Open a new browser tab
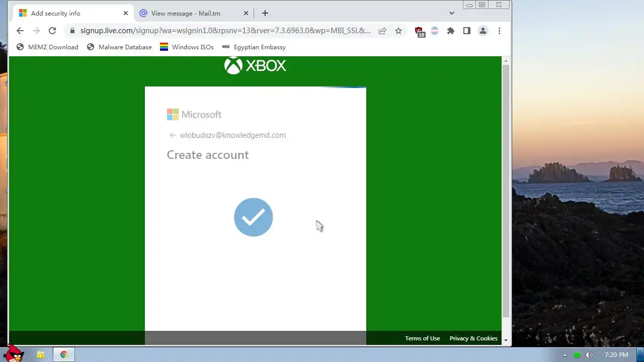This screenshot has width=644, height=362. (x=265, y=13)
